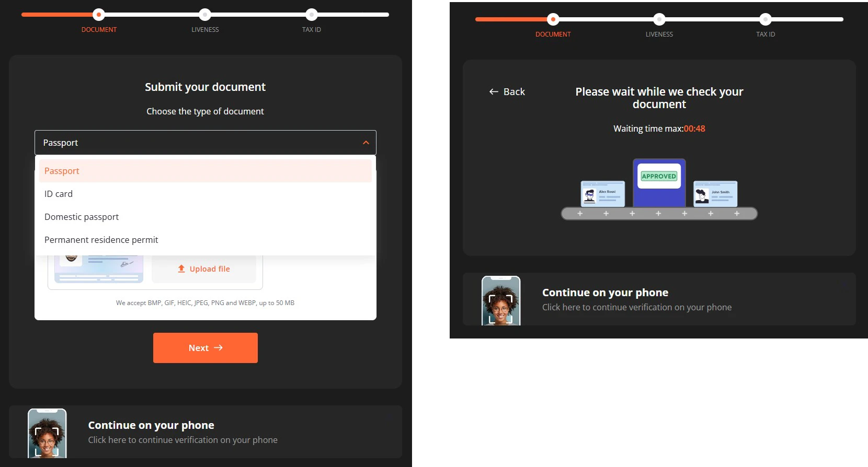Screen dimensions: 868x467
Task: Click the upload arrow icon
Action: pos(181,268)
